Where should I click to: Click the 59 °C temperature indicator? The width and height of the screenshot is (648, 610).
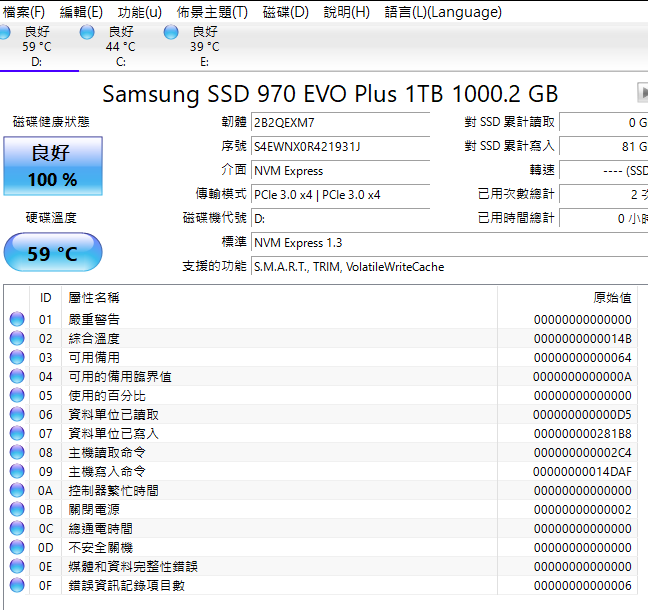pyautogui.click(x=53, y=253)
